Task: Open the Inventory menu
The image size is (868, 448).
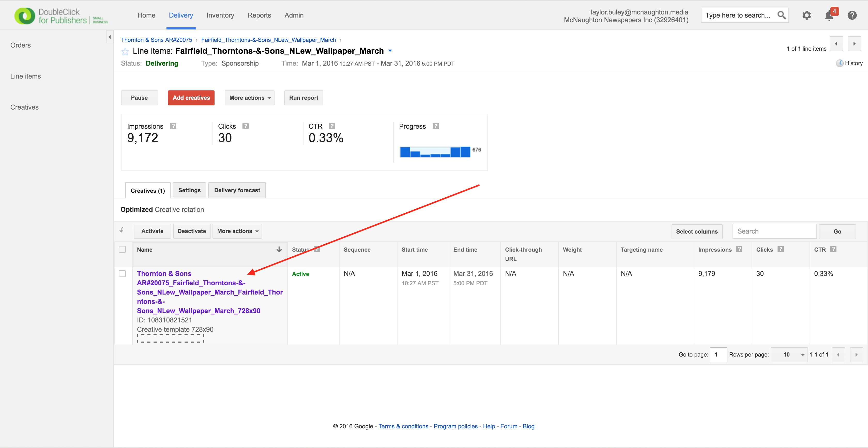Action: point(220,15)
